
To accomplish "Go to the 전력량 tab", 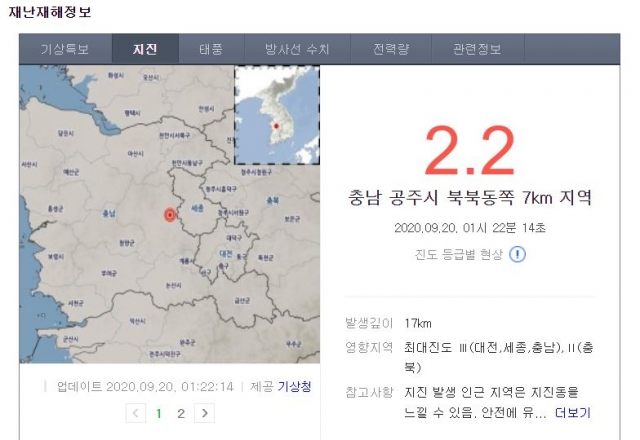I will point(391,49).
